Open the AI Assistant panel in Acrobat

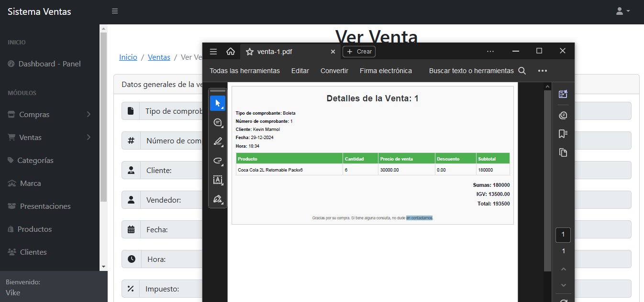(x=563, y=94)
